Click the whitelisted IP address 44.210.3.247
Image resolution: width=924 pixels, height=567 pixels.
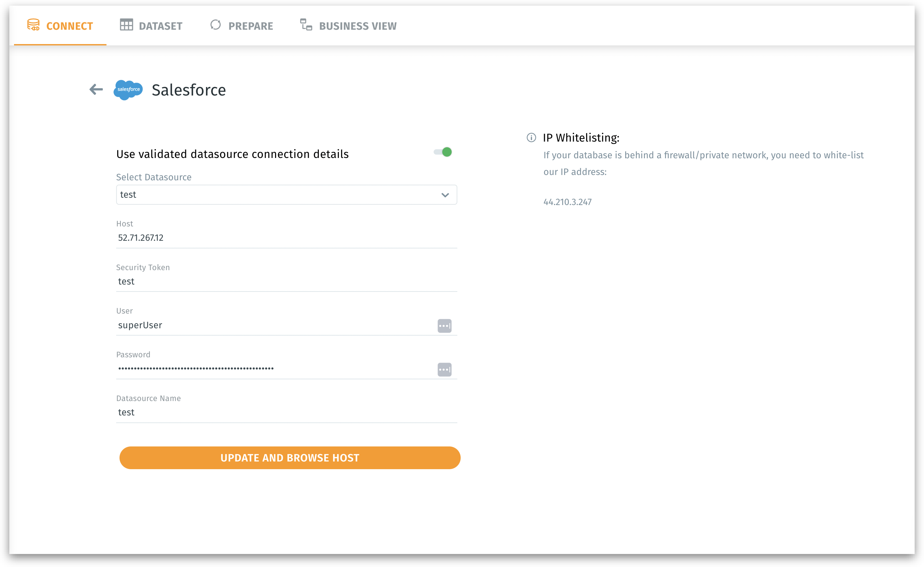point(567,202)
